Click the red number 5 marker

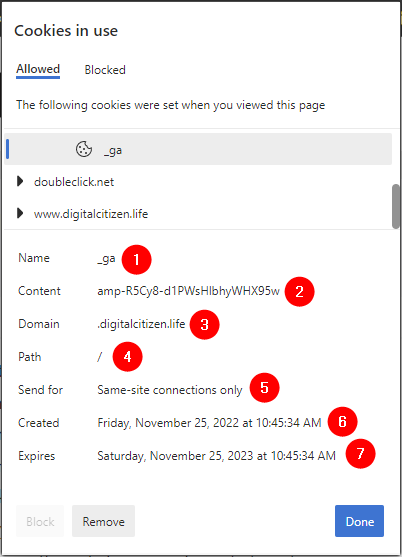[x=265, y=388]
